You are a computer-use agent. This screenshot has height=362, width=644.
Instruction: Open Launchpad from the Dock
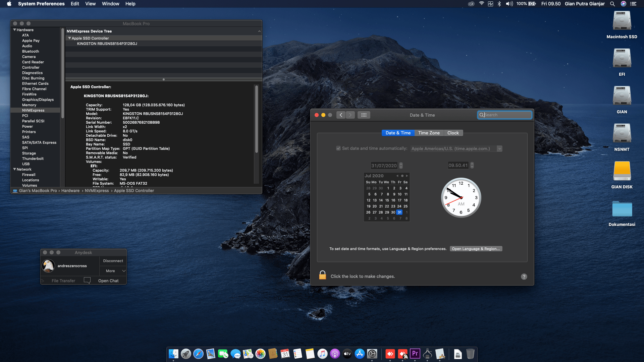[x=185, y=354]
